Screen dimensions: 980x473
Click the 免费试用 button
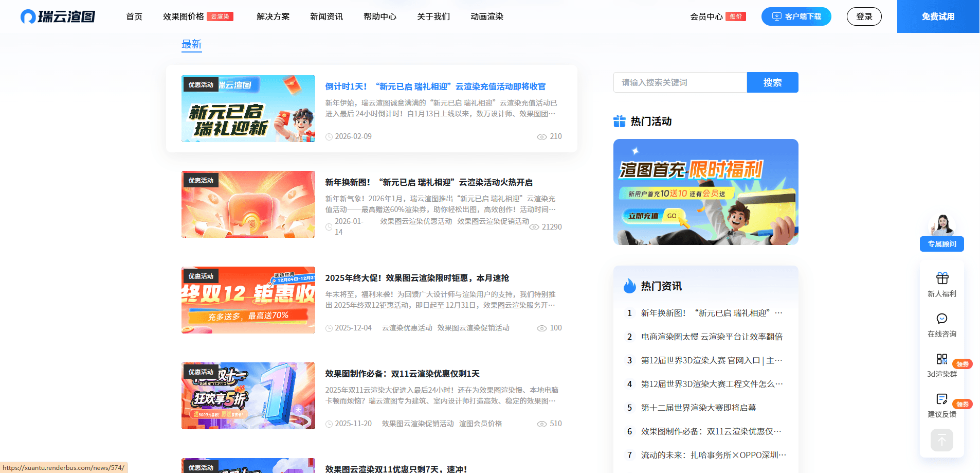pos(937,16)
